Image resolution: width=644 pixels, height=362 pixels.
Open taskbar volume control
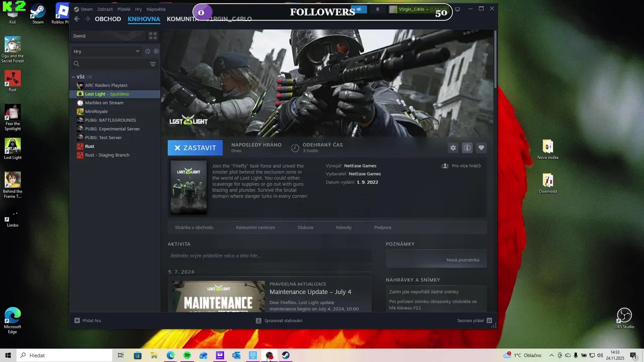coord(600,355)
